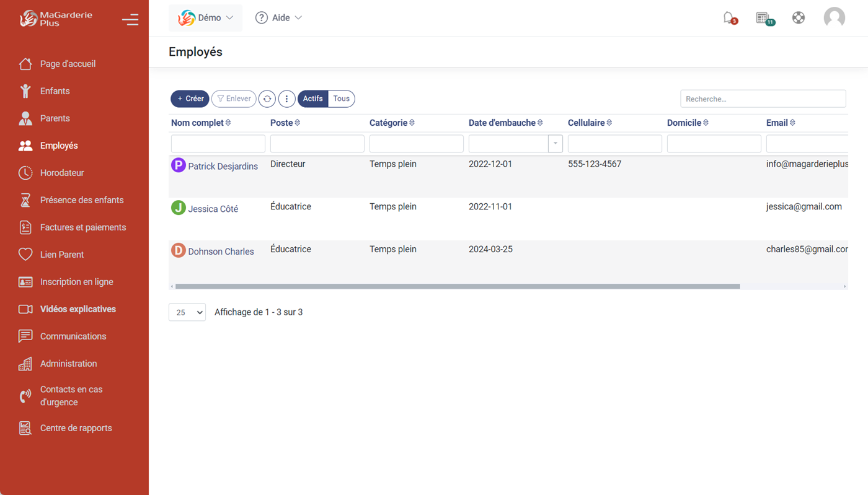Image resolution: width=868 pixels, height=495 pixels.
Task: Click the Vidéos explicatives camera icon
Action: pos(25,309)
